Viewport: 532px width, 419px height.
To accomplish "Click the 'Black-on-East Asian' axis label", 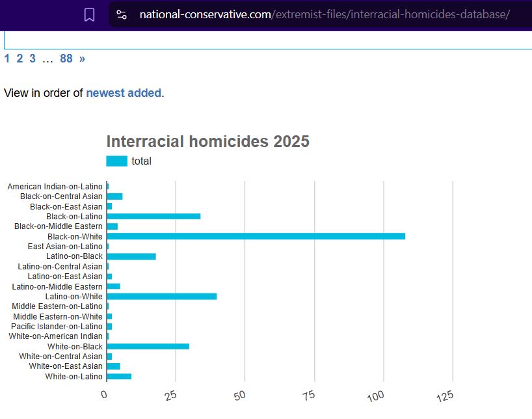I will [66, 206].
